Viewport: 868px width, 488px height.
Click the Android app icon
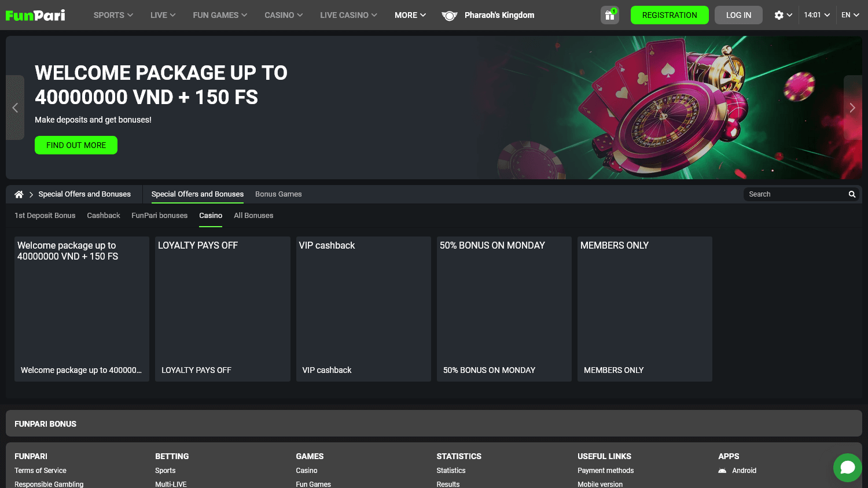[x=723, y=470]
